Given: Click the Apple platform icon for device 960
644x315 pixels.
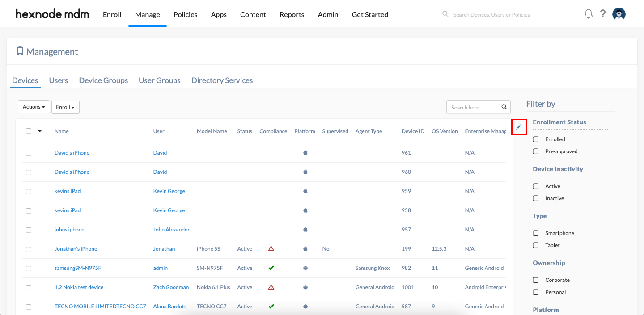Looking at the screenshot, I should (305, 172).
